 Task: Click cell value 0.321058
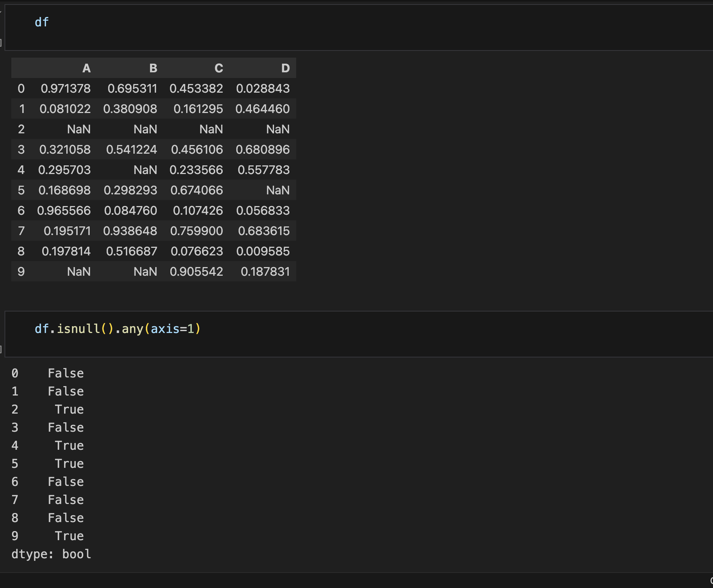65,150
